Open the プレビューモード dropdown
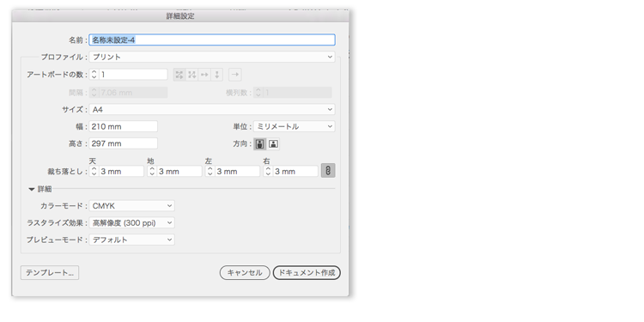The height and width of the screenshot is (322, 644). [x=132, y=240]
